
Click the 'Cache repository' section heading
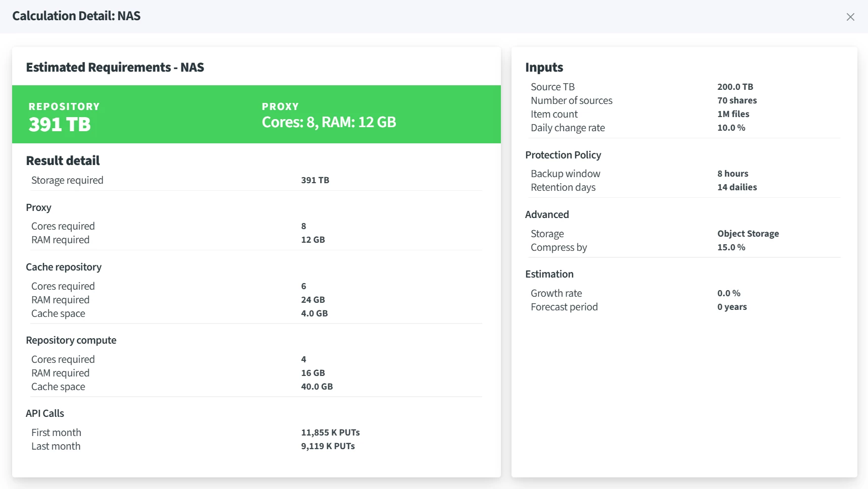click(x=64, y=267)
